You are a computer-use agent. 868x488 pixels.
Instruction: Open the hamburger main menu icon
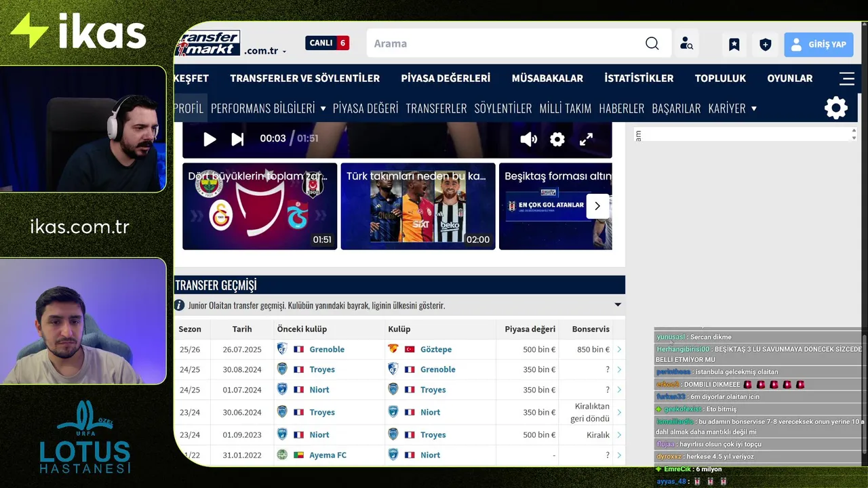[x=847, y=79]
